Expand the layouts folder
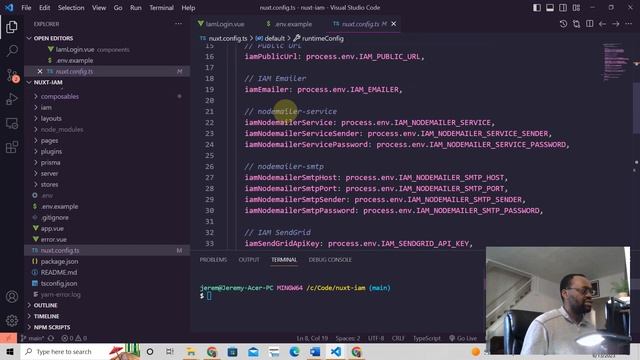 coord(51,118)
